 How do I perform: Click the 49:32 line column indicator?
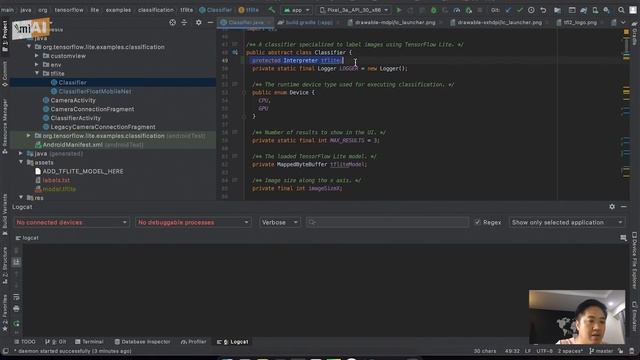[x=512, y=351]
